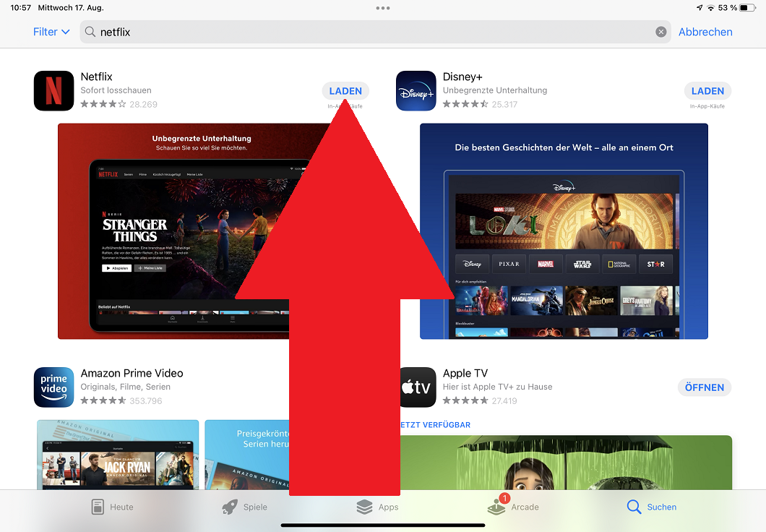This screenshot has height=532, width=766.
Task: Open the Prime Video Jack Ryan screenshot
Action: [x=118, y=455]
